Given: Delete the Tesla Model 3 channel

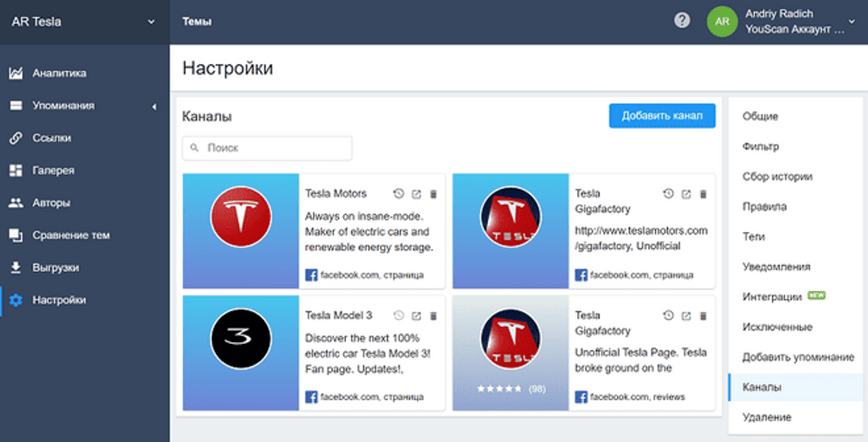Looking at the screenshot, I should [433, 316].
